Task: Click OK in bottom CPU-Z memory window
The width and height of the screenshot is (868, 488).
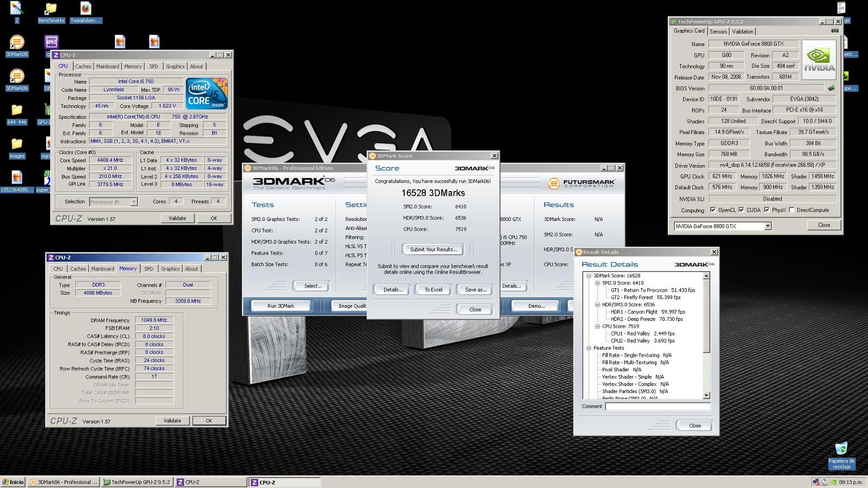Action: coord(209,421)
